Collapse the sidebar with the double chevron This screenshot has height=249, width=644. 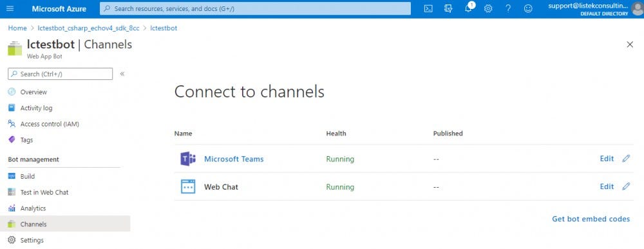click(122, 74)
